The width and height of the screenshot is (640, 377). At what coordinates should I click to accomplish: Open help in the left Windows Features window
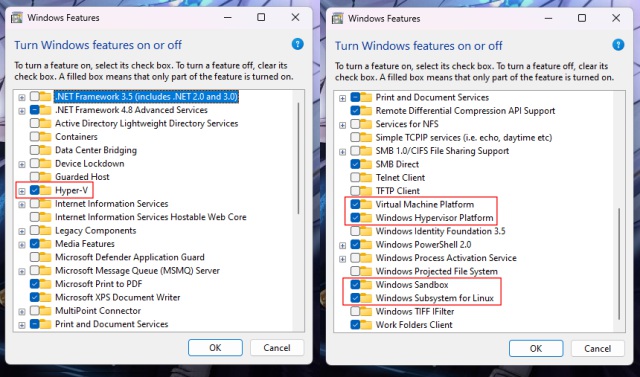[298, 44]
